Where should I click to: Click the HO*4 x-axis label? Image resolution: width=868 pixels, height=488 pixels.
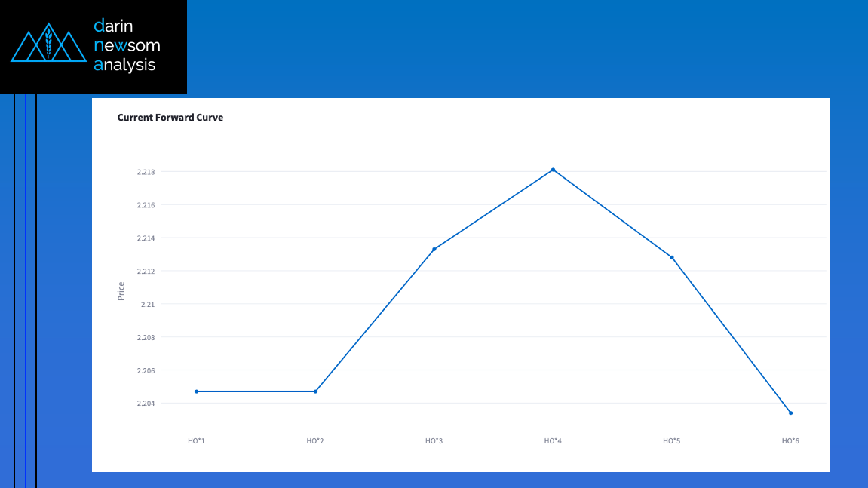[553, 440]
